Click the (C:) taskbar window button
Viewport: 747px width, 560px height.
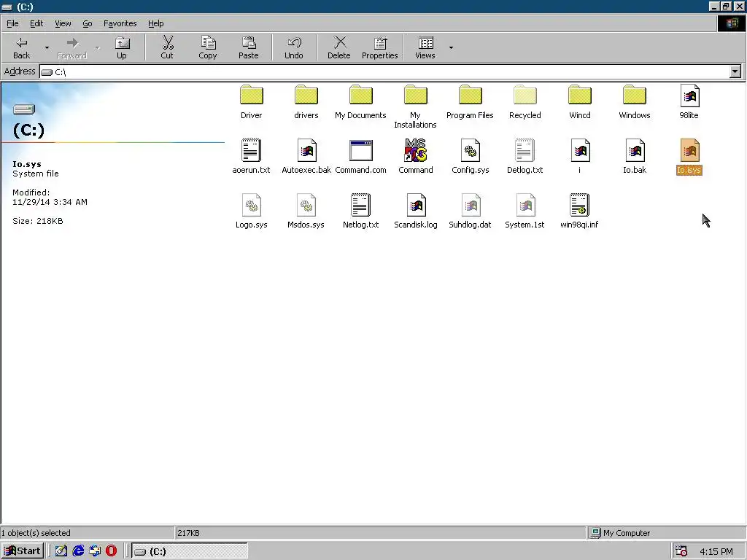190,551
